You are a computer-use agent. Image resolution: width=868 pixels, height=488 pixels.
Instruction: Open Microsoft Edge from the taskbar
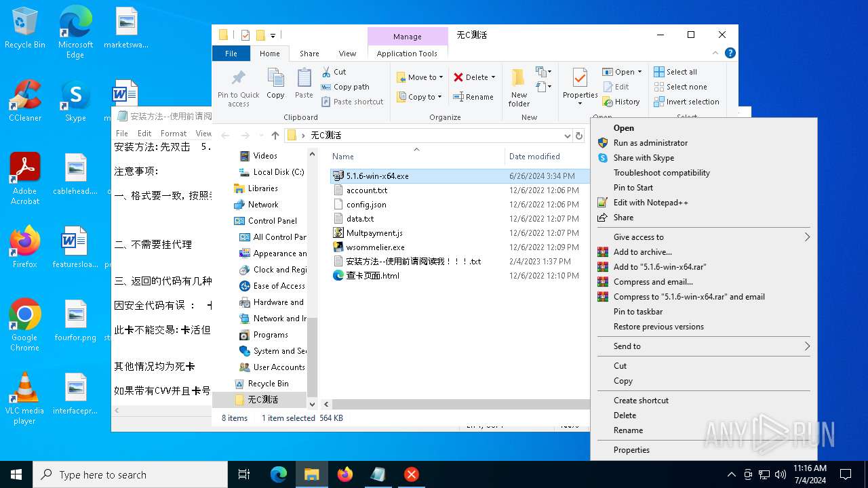point(279,474)
